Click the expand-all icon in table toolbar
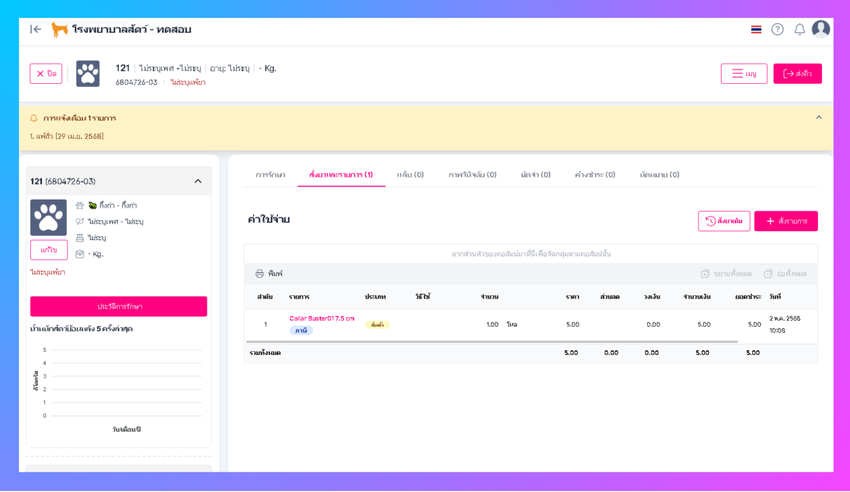Image resolution: width=850 pixels, height=492 pixels. click(x=705, y=274)
